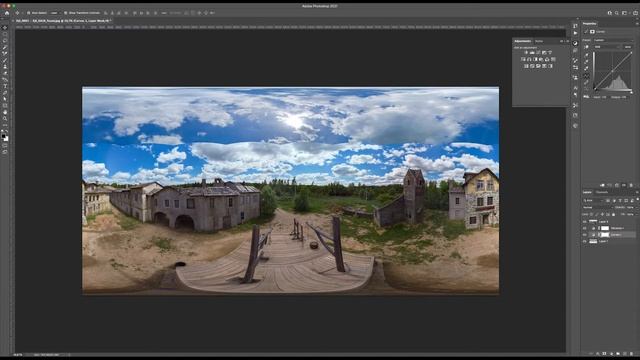The width and height of the screenshot is (640, 360).
Task: Turn layer filtering on or off
Action: pos(638,199)
